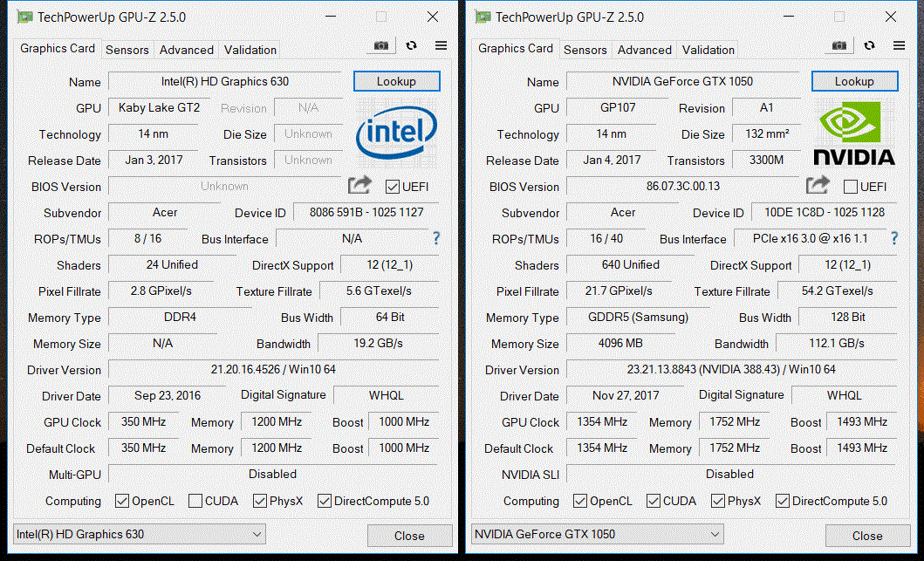Switch to Validation tab in Intel window
Image resolution: width=924 pixels, height=561 pixels.
pos(250,50)
